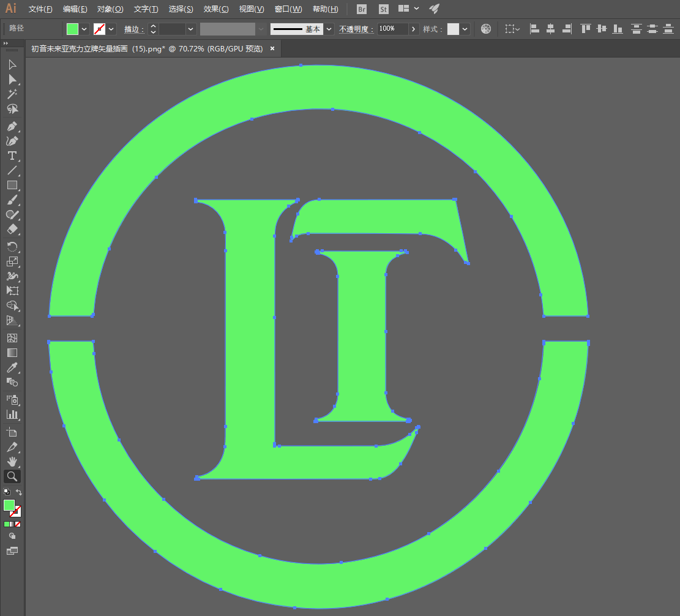Open the 效果(C) menu
This screenshot has height=616, width=680.
216,9
